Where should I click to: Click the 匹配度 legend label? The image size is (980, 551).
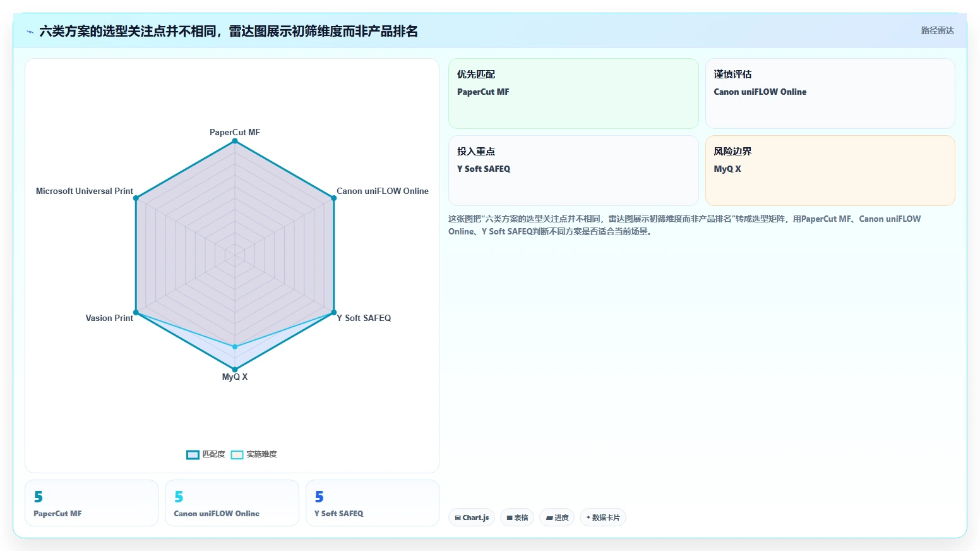click(213, 454)
